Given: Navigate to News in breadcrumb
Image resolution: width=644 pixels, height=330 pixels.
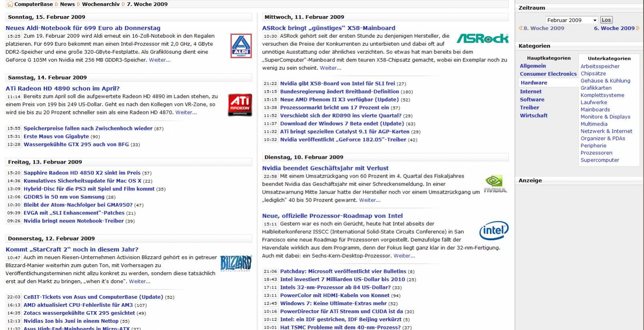Looking at the screenshot, I should point(67,4).
